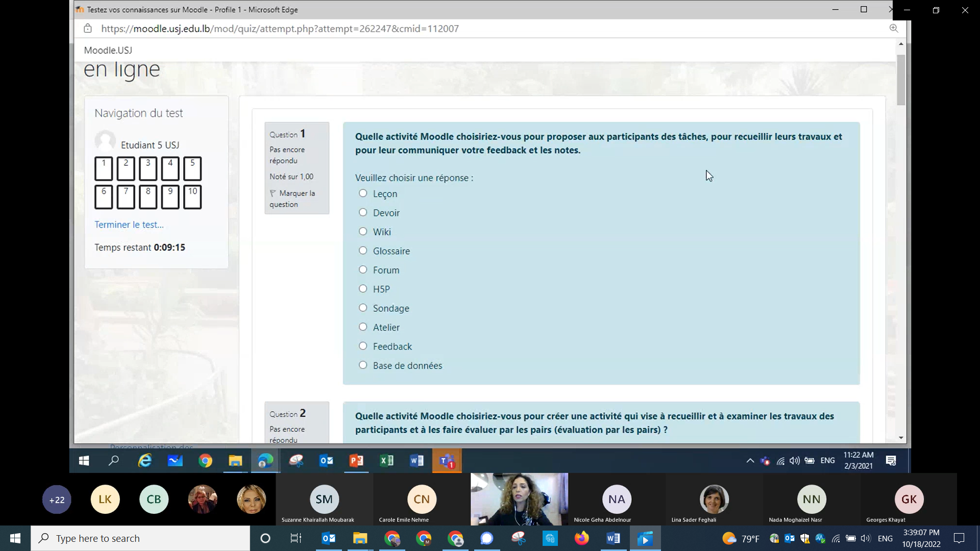Viewport: 980px width, 551px height.
Task: Select Carole Emile Nehme's participant tile
Action: [422, 499]
